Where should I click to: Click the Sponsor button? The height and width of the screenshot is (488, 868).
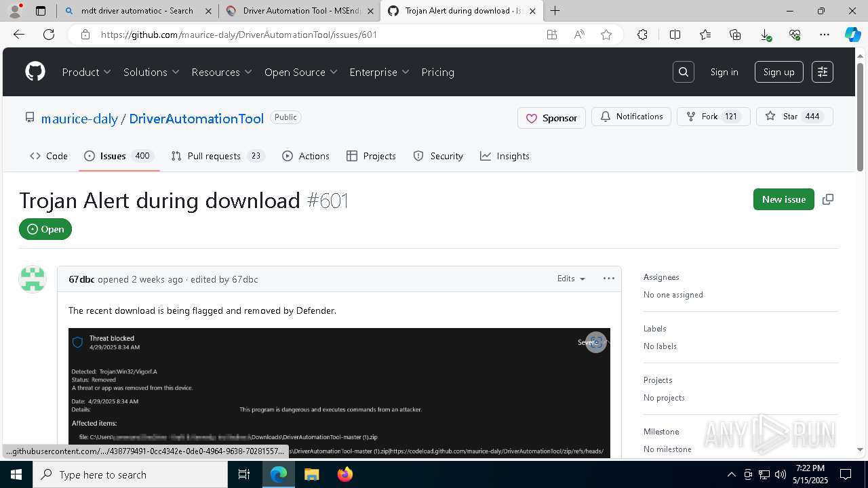click(x=551, y=117)
